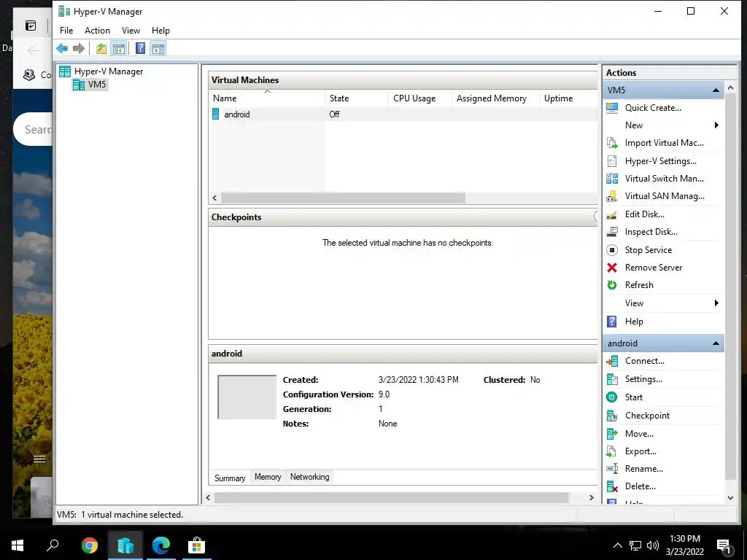Click down arrow of Actions pane scrollbar
The width and height of the screenshot is (747, 560).
click(x=731, y=498)
